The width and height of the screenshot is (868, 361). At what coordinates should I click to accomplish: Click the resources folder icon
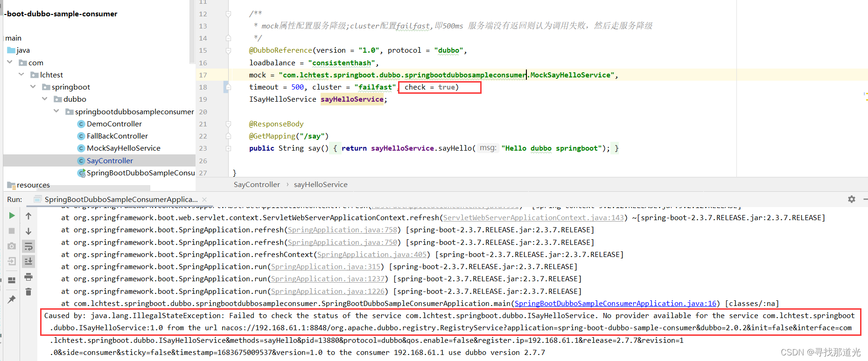(11, 185)
